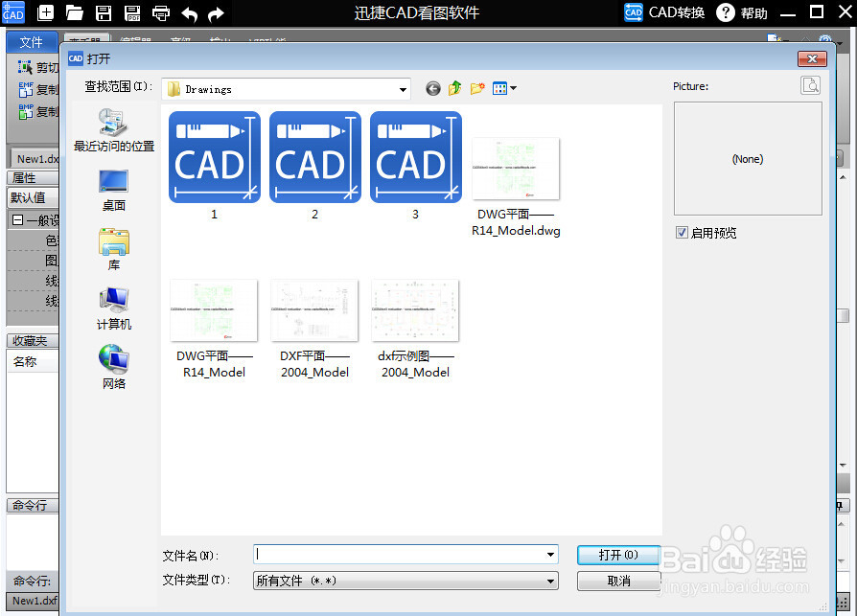
Task: Click the 打开(O) button
Action: tap(618, 555)
